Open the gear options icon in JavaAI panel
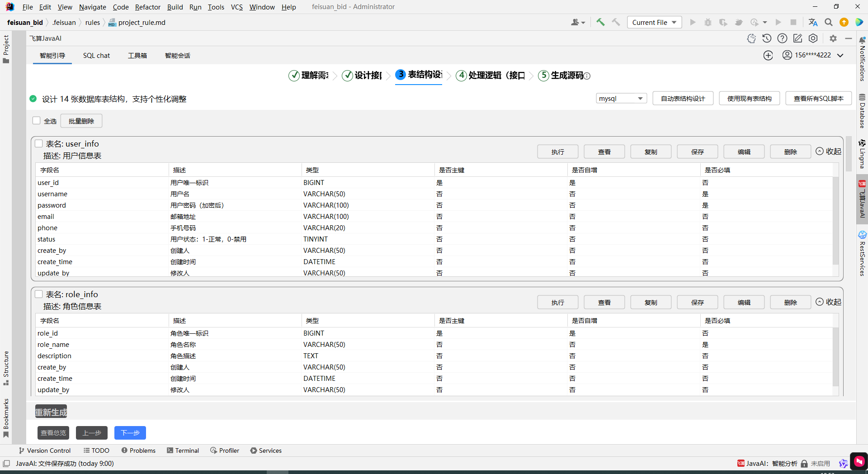Image resolution: width=868 pixels, height=474 pixels. coord(833,38)
